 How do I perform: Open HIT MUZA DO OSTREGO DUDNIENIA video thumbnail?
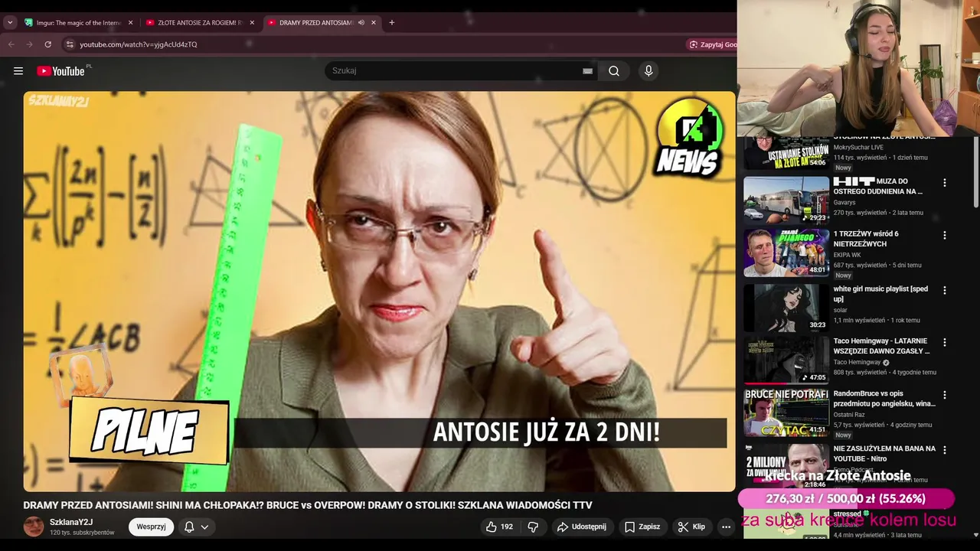pos(786,201)
